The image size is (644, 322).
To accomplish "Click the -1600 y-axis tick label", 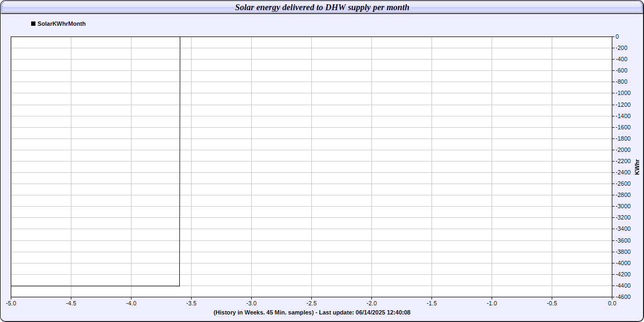I will click(623, 127).
